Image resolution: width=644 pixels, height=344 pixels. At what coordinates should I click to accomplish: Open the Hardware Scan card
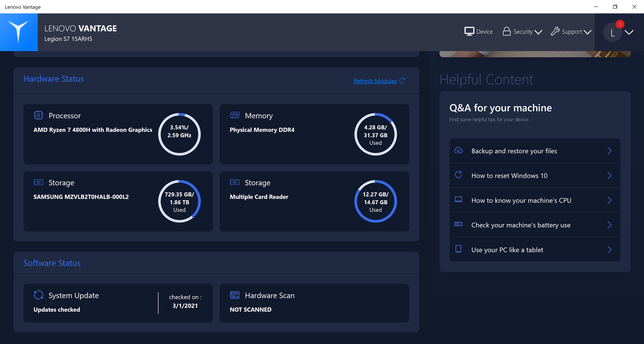point(314,303)
